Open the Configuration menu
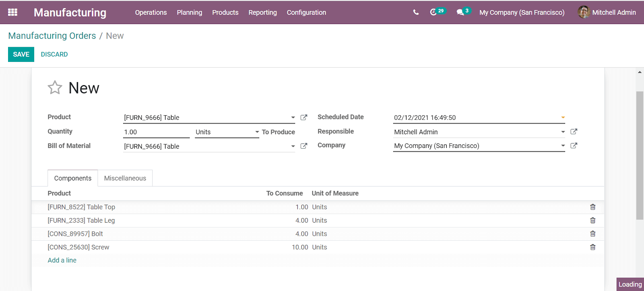Viewport: 644px width, 291px height. click(x=306, y=12)
